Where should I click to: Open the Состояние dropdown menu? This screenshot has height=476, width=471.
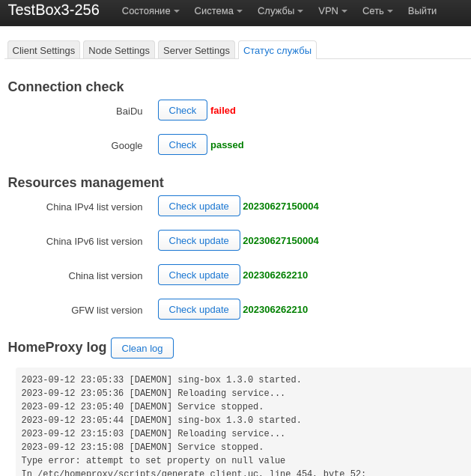coord(150,11)
